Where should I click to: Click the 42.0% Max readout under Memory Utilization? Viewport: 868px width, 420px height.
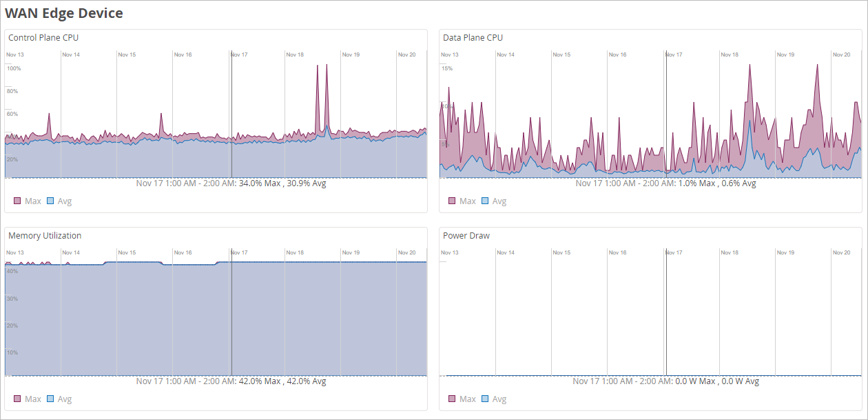[x=259, y=381]
